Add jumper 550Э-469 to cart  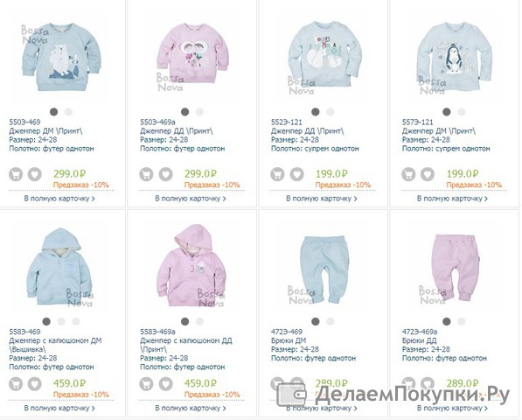[x=16, y=174]
